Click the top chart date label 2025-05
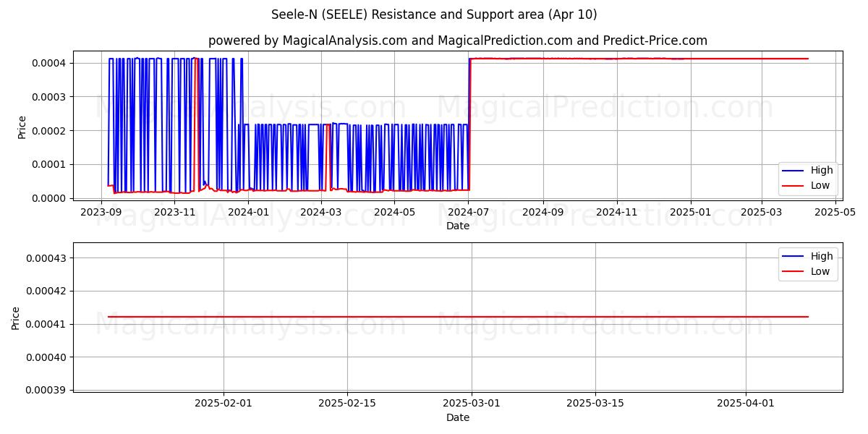This screenshot has height=434, width=868. (836, 213)
